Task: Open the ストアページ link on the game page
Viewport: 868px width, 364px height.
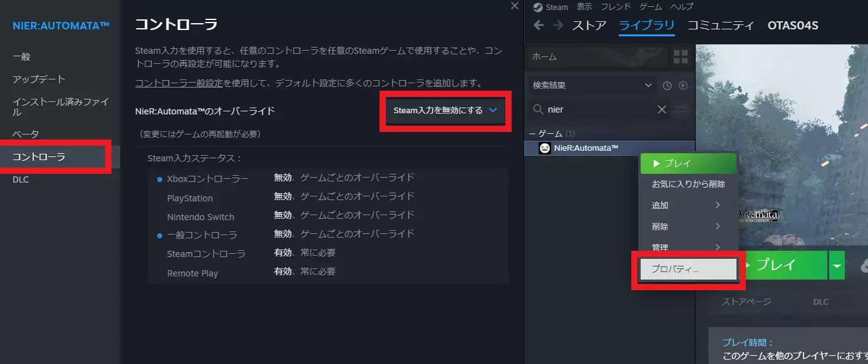Action: click(746, 301)
